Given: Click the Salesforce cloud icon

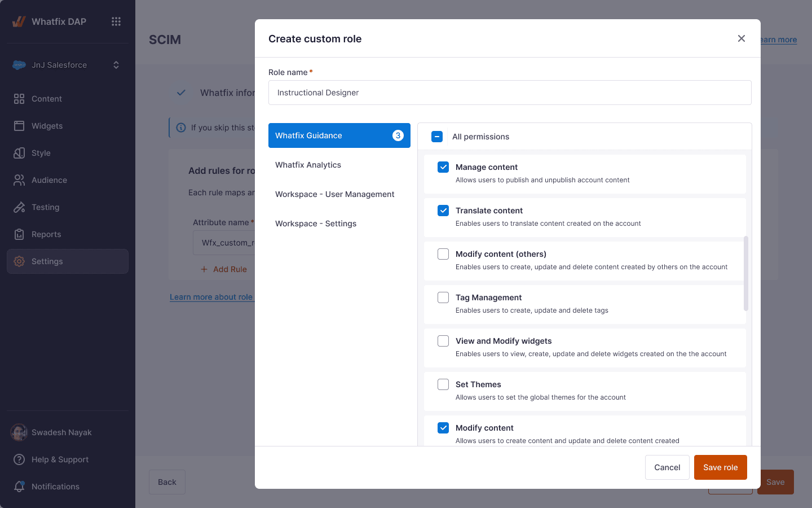Looking at the screenshot, I should point(19,65).
